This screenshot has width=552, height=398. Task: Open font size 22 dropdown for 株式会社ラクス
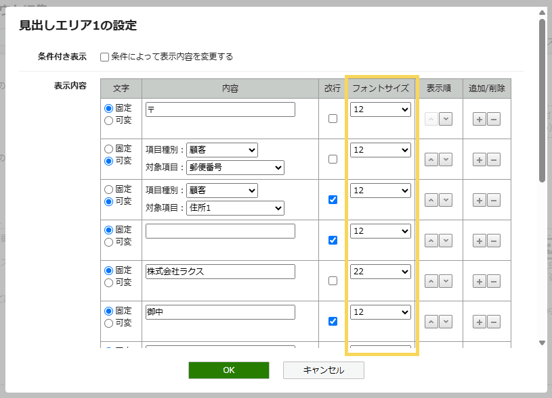tap(380, 271)
